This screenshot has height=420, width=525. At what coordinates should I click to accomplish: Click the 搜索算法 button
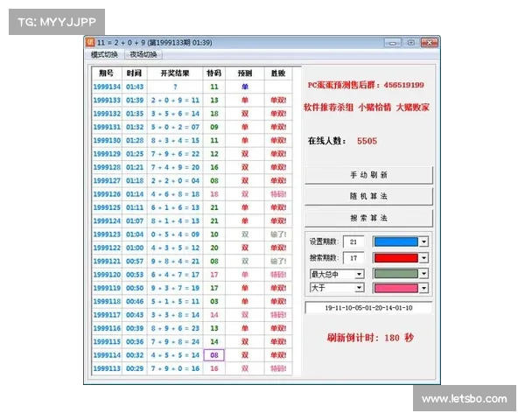tap(368, 218)
